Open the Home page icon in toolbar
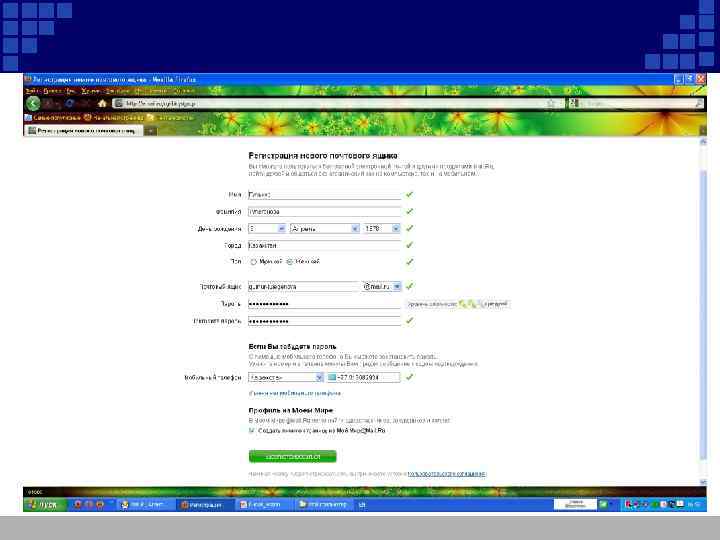This screenshot has height=540, width=720. point(102,104)
